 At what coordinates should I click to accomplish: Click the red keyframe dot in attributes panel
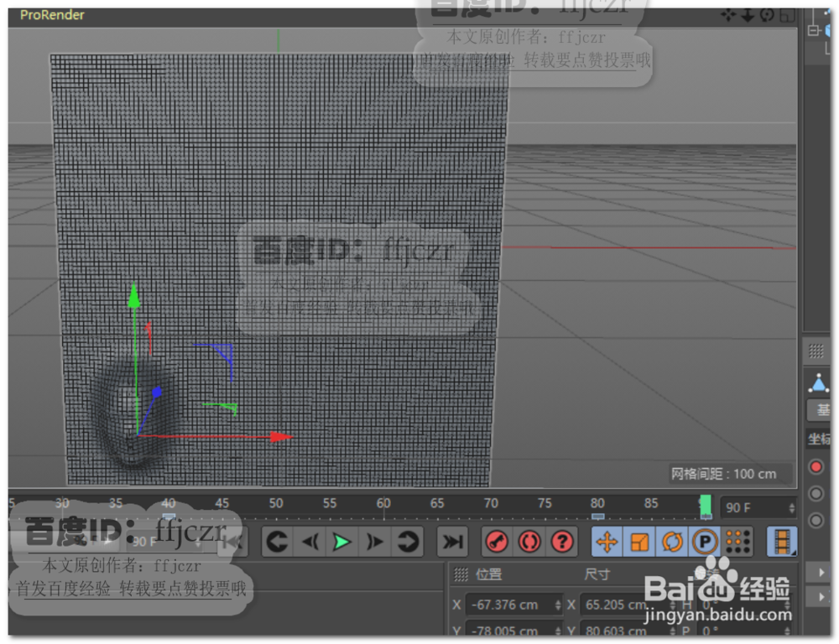coord(816,467)
